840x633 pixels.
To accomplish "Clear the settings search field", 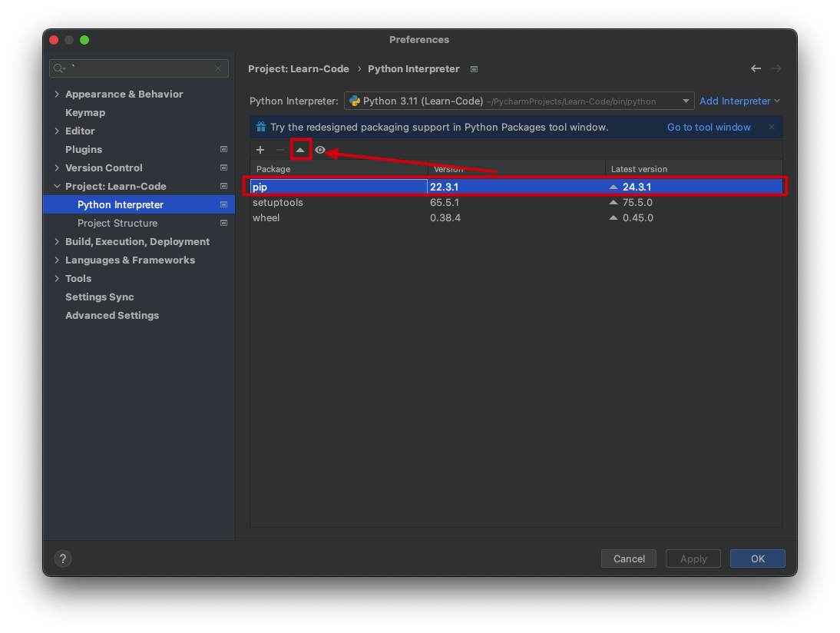I will click(218, 68).
